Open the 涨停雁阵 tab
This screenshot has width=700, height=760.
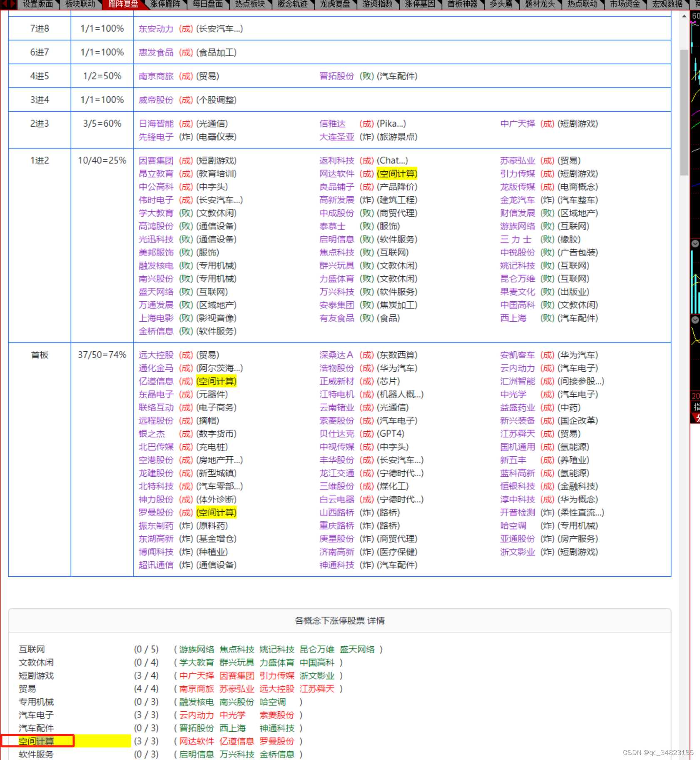(165, 4)
